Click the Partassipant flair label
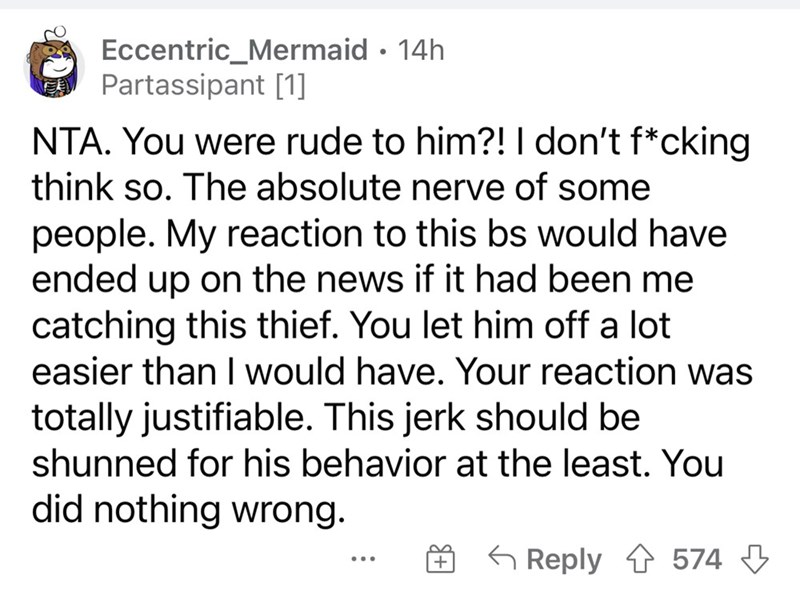The height and width of the screenshot is (591, 800). pyautogui.click(x=183, y=85)
